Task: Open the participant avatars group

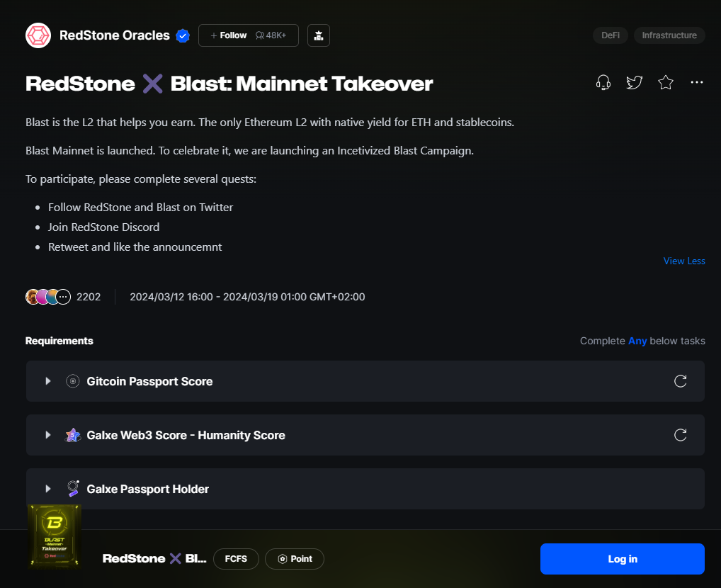Action: 48,297
